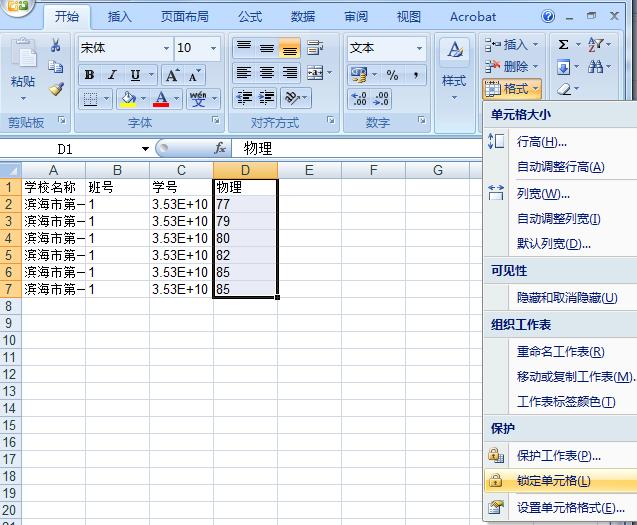Screen dimensions: 637x525
Task: Increase font size with the large A
Action: (x=172, y=75)
